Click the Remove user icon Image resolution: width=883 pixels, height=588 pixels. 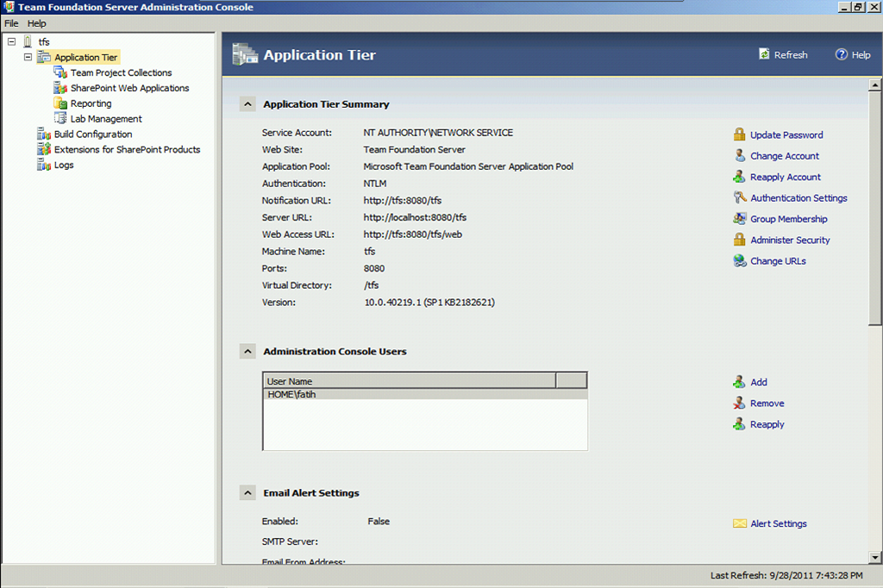point(739,403)
